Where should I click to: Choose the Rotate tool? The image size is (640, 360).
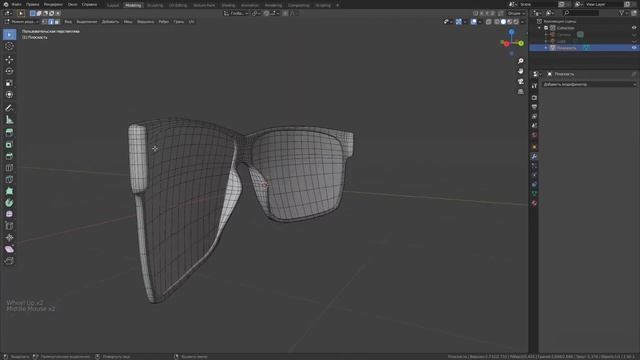pos(9,71)
